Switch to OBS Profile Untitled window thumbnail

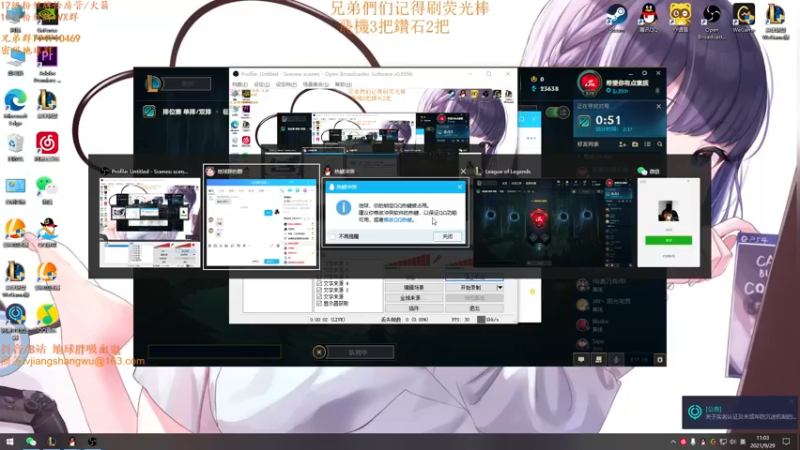pyautogui.click(x=149, y=222)
